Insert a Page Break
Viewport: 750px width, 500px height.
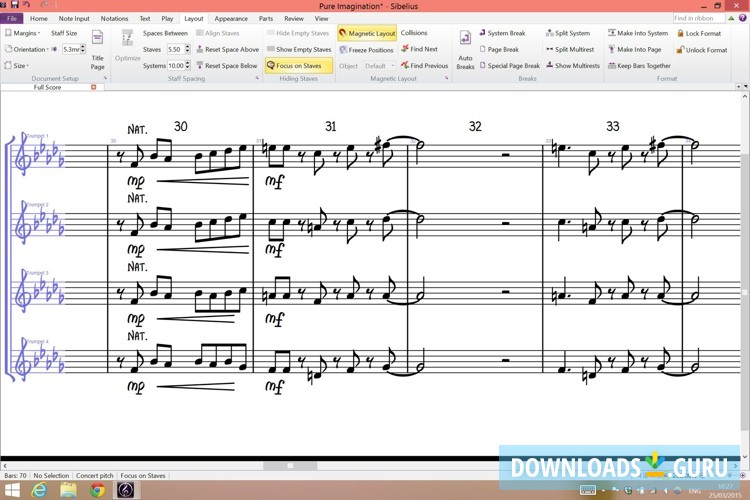tap(499, 49)
